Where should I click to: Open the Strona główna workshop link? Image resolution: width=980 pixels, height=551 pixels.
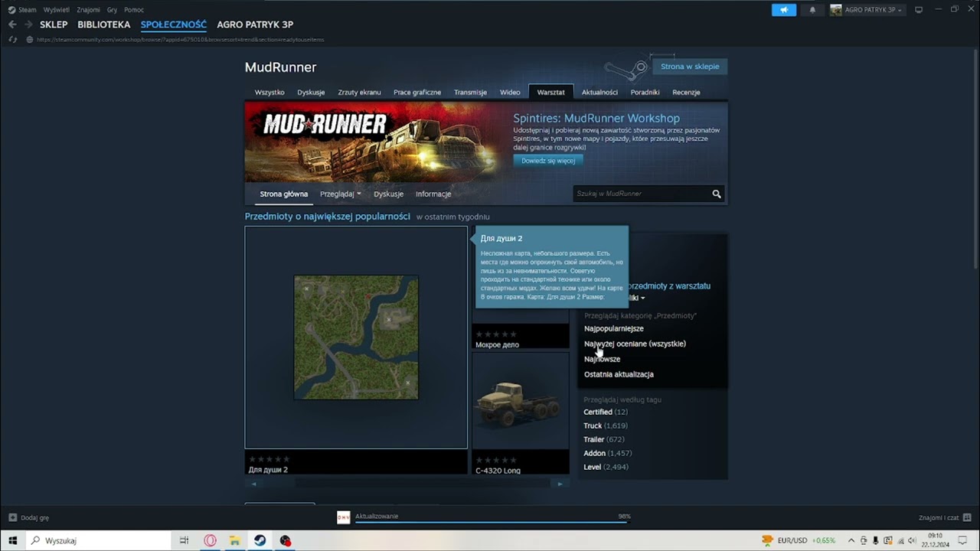(x=283, y=194)
